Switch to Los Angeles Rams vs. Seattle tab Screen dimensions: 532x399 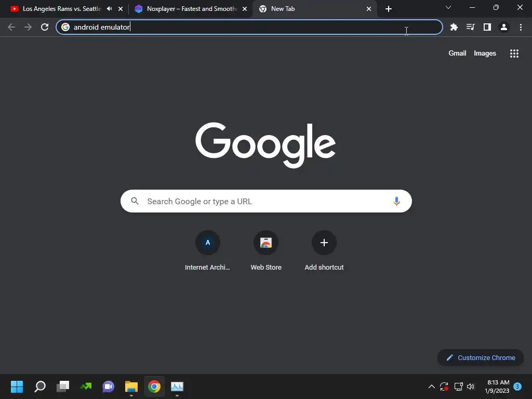point(62,9)
